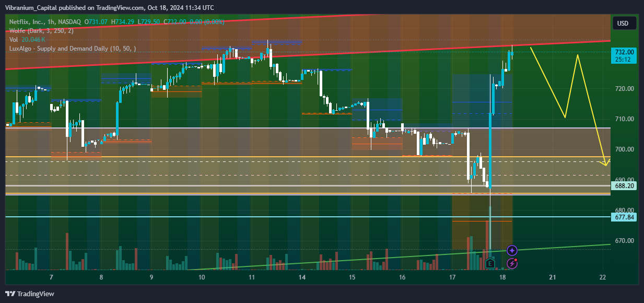Screen dimensions: 644x303
Task: Click the 710.00 price axis label
Action: click(x=624, y=119)
